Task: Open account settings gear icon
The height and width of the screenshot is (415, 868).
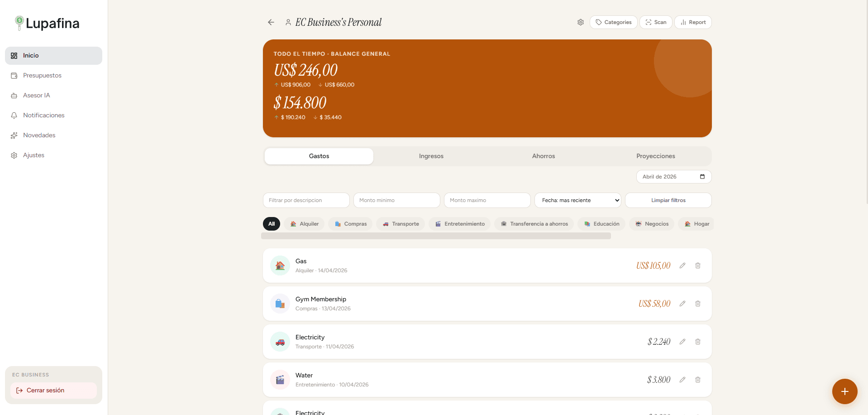Action: 581,22
